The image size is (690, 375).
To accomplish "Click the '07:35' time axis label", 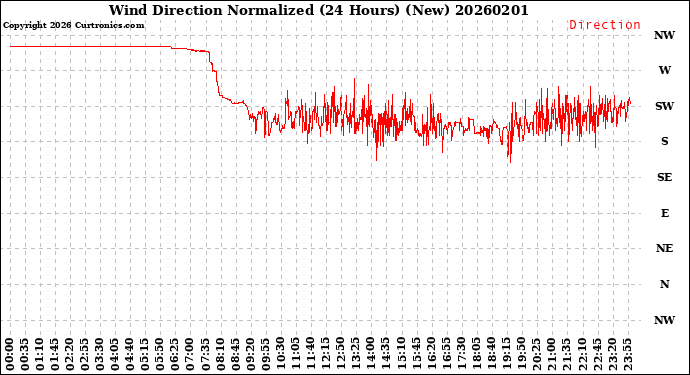I will (x=205, y=355).
